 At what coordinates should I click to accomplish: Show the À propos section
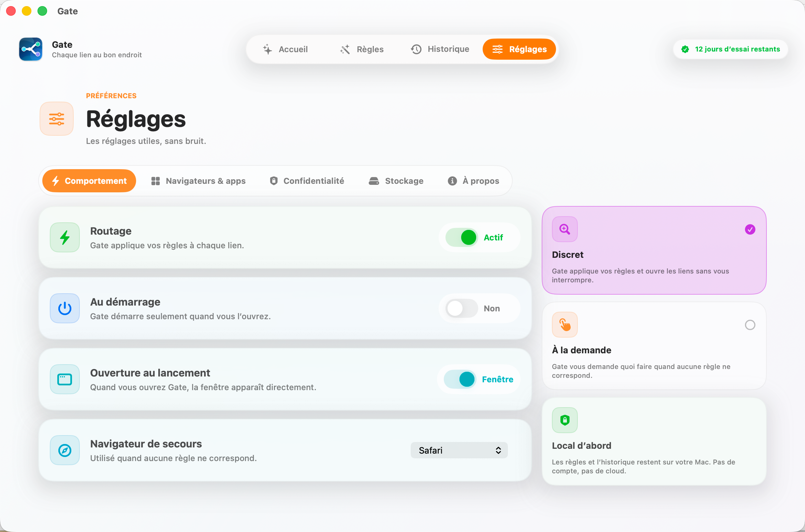click(x=473, y=181)
